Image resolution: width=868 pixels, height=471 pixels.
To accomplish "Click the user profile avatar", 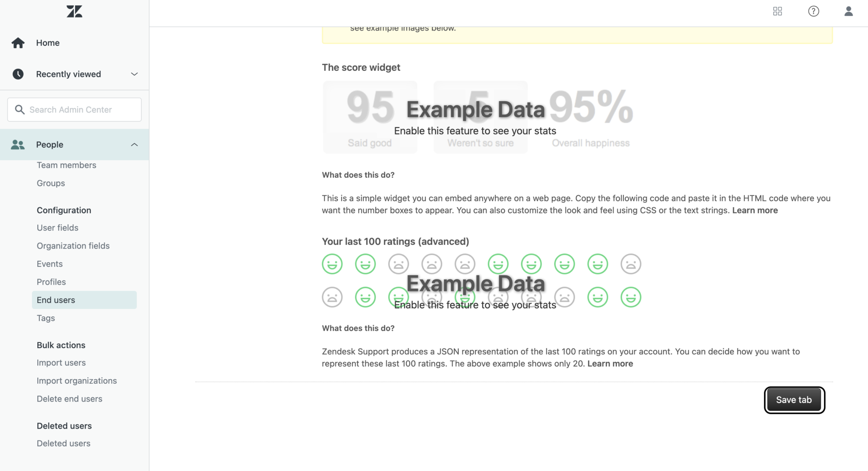I will [849, 11].
